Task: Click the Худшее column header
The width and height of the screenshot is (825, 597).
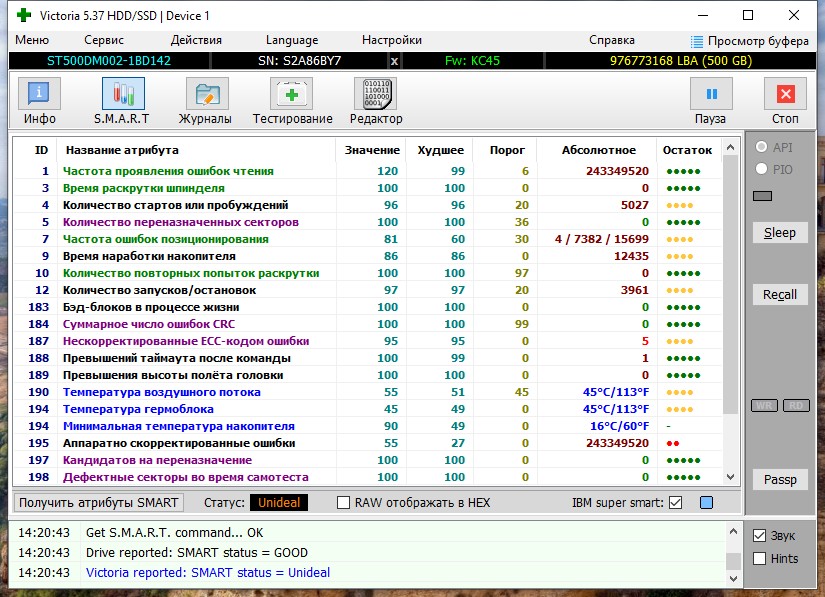Action: point(440,150)
